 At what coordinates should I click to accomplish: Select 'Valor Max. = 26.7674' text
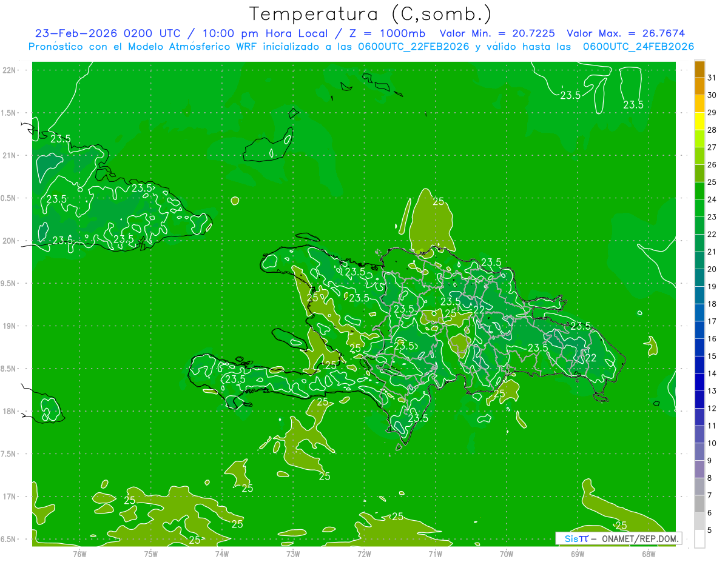[625, 33]
